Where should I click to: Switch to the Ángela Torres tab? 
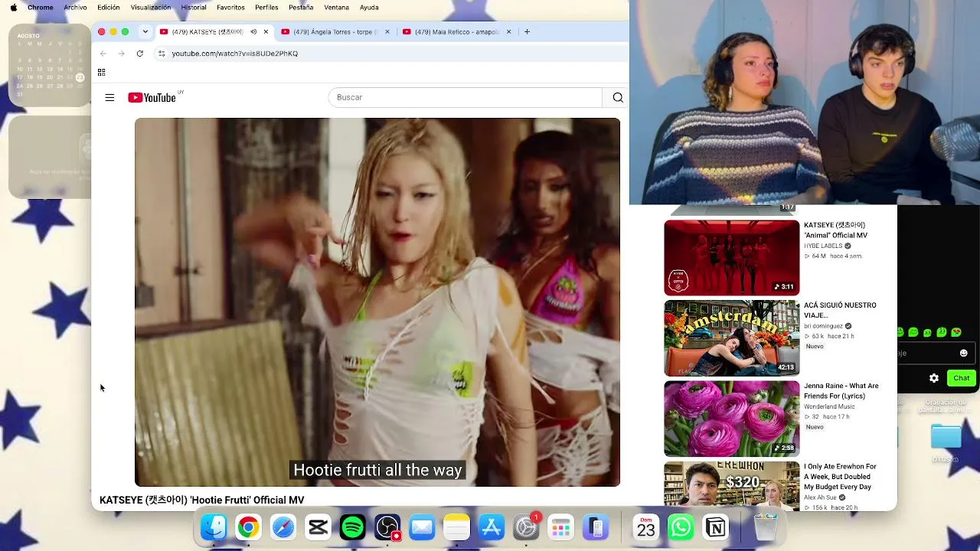click(335, 31)
